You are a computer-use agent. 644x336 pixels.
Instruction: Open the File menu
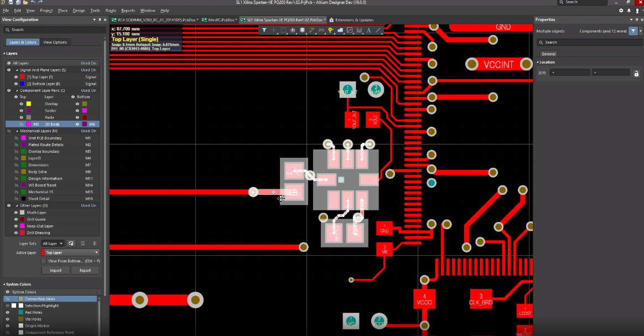pos(6,11)
